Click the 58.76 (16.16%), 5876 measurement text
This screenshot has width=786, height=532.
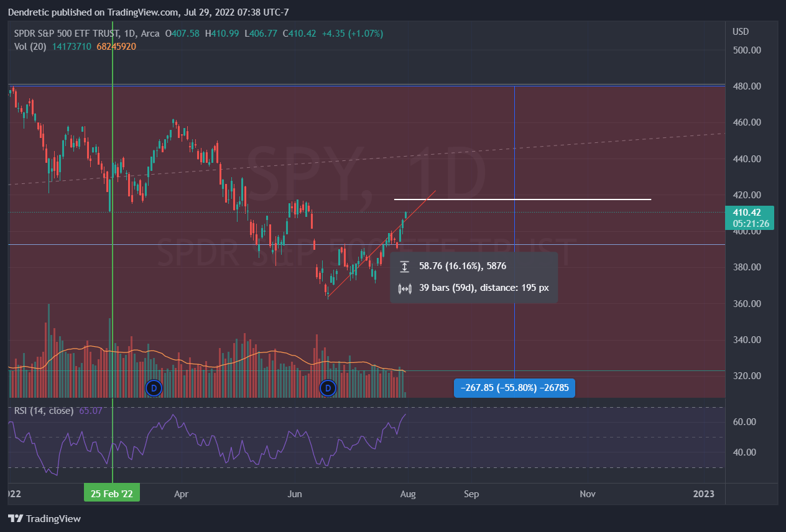(x=463, y=267)
